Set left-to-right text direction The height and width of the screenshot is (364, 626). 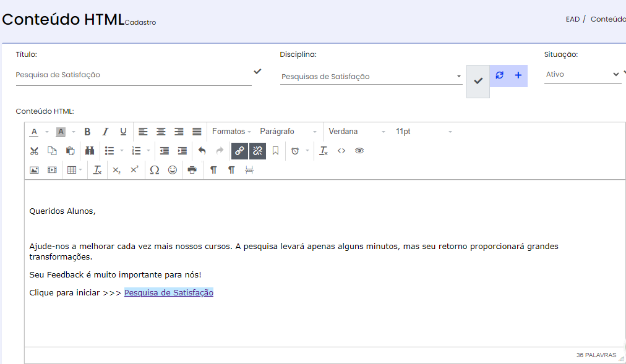click(x=213, y=170)
